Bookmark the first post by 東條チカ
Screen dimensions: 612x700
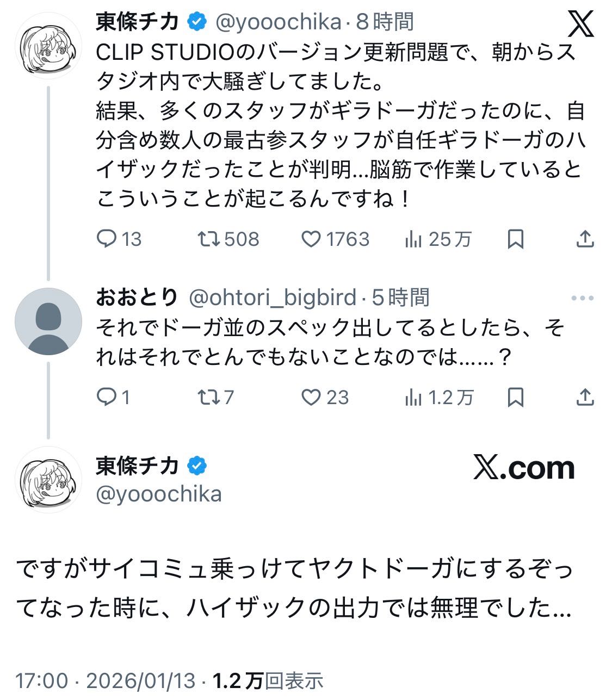click(515, 239)
